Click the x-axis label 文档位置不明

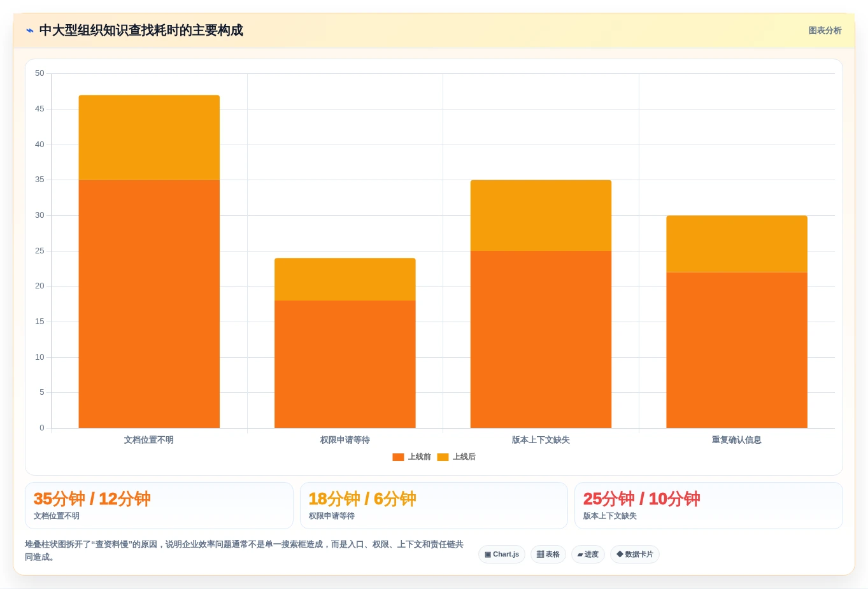[x=149, y=440]
